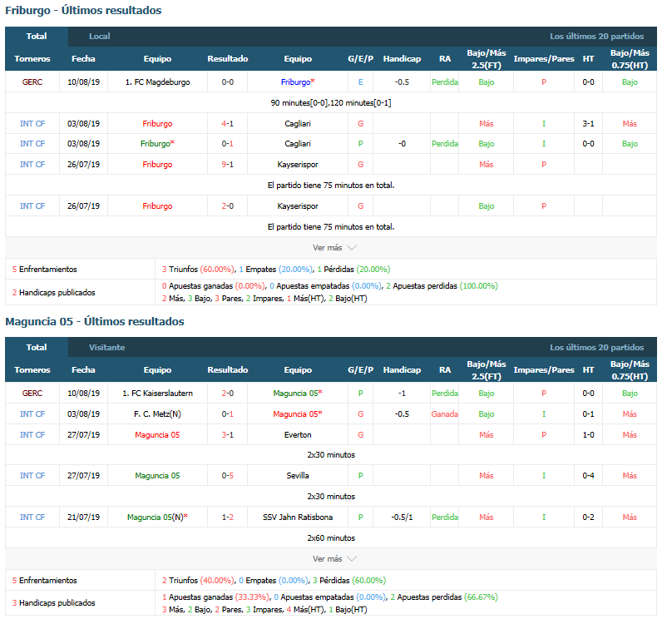
Task: Select the Total tab in the Maguncia 05 table
Action: [37, 348]
